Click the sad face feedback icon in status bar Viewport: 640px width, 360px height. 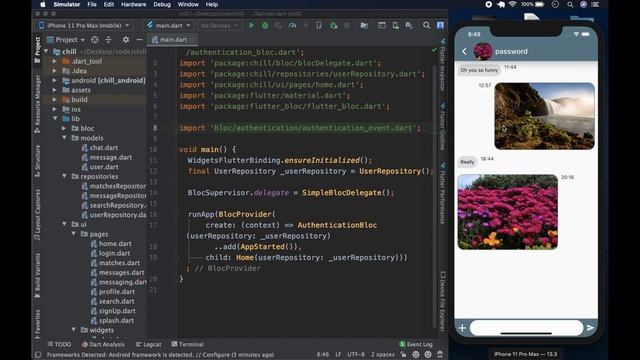tap(428, 355)
